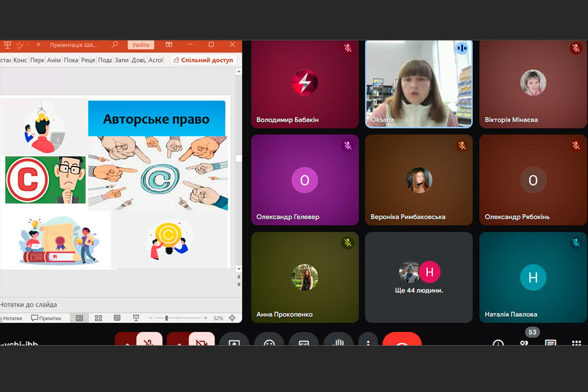The height and width of the screenshot is (392, 588).
Task: Open the Анімація ribbon tab
Action: (x=54, y=60)
